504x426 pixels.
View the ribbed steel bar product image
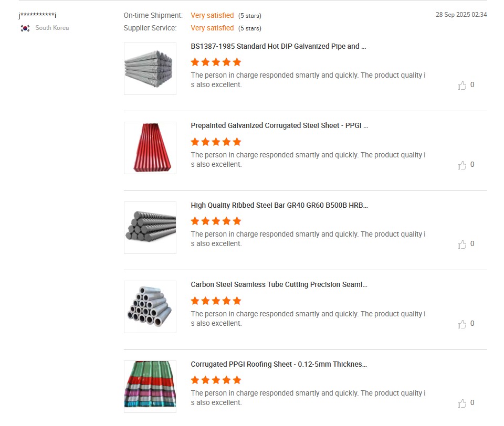(x=150, y=228)
